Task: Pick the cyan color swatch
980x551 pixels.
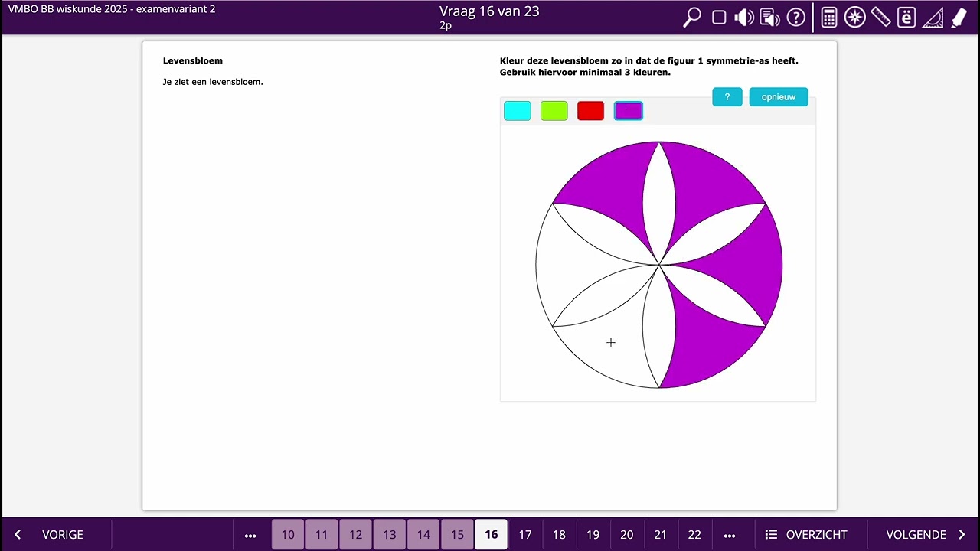Action: (x=518, y=111)
